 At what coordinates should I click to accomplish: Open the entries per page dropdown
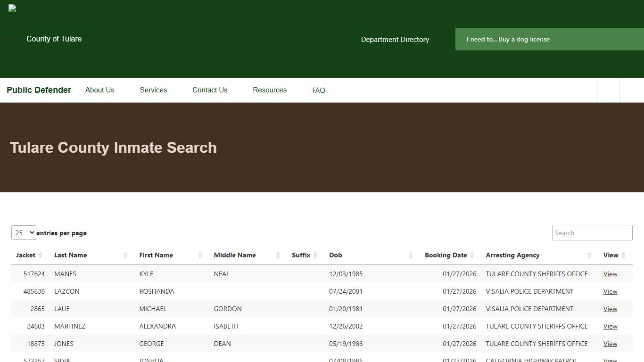click(x=24, y=232)
